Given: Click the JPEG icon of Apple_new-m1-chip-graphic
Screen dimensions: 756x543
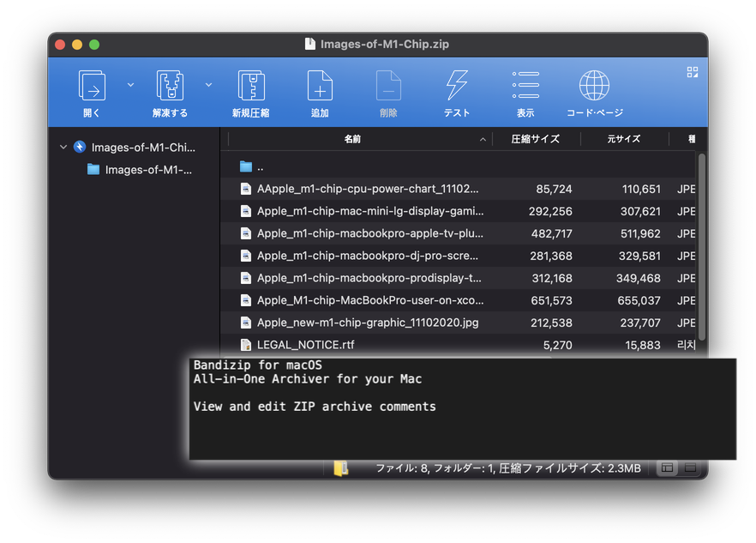Looking at the screenshot, I should pyautogui.click(x=246, y=323).
